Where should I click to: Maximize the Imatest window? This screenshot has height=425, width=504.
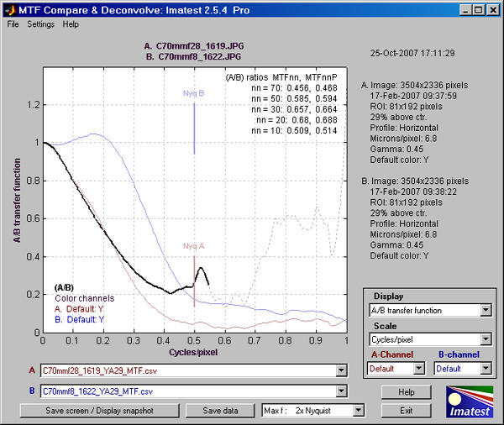[479, 10]
